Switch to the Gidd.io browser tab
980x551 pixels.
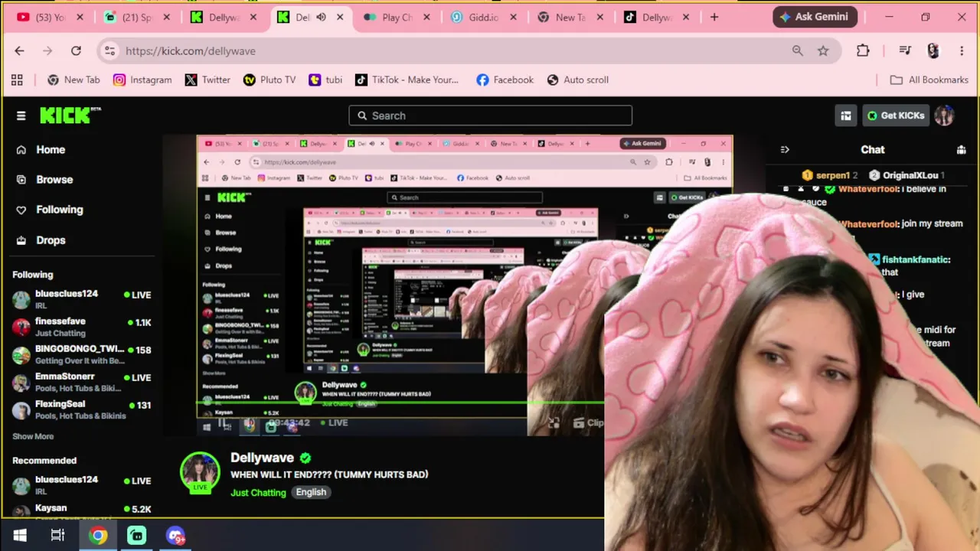point(484,17)
